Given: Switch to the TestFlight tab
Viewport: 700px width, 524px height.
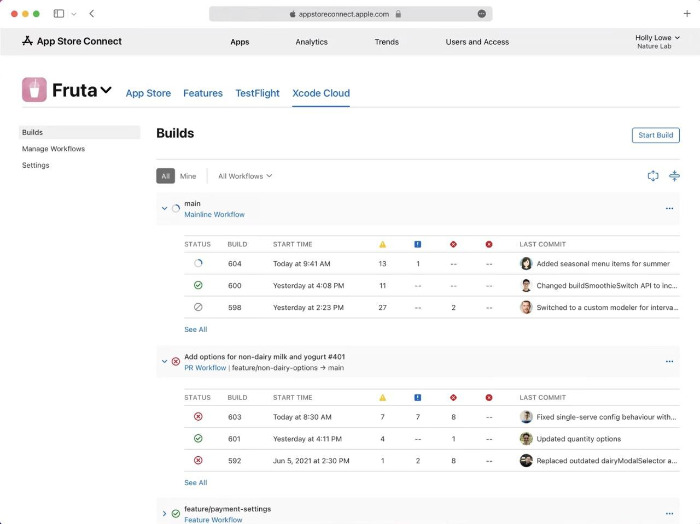Looking at the screenshot, I should tap(258, 93).
